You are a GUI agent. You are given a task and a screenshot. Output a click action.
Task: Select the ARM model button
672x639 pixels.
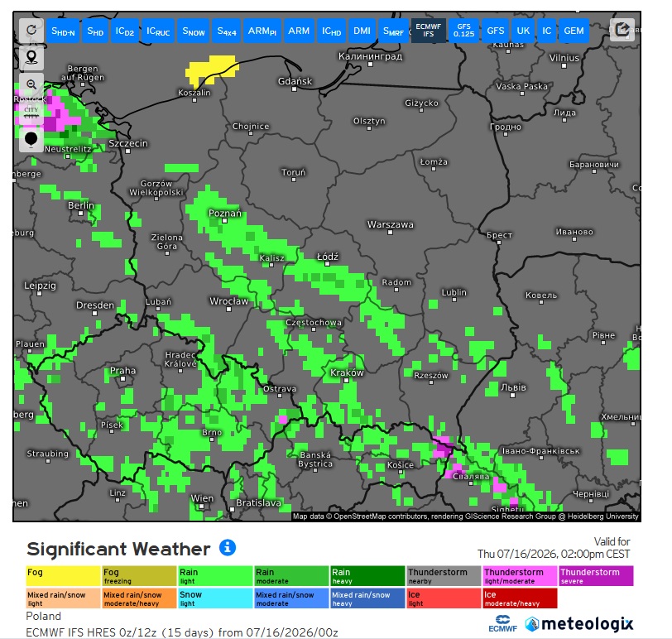[299, 31]
